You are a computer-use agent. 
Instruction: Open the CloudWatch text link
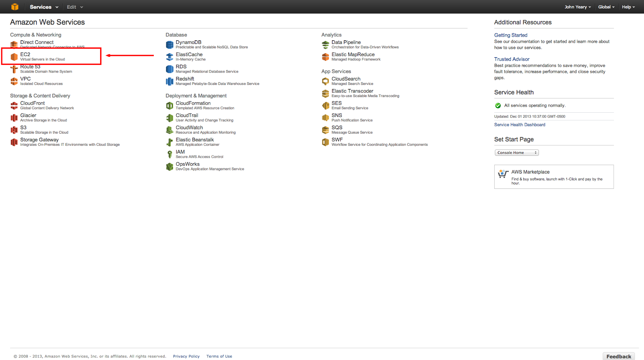[x=189, y=128]
